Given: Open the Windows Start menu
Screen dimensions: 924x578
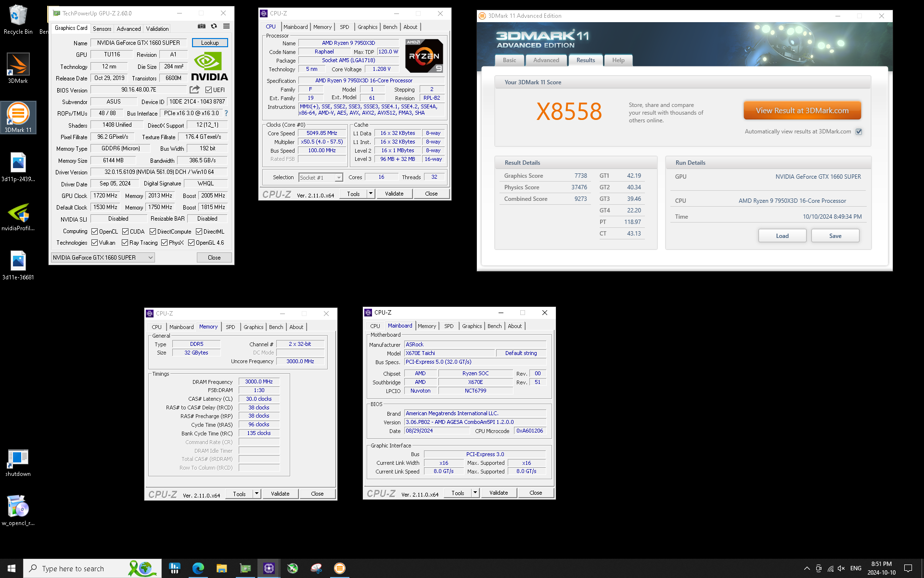Looking at the screenshot, I should [x=12, y=568].
